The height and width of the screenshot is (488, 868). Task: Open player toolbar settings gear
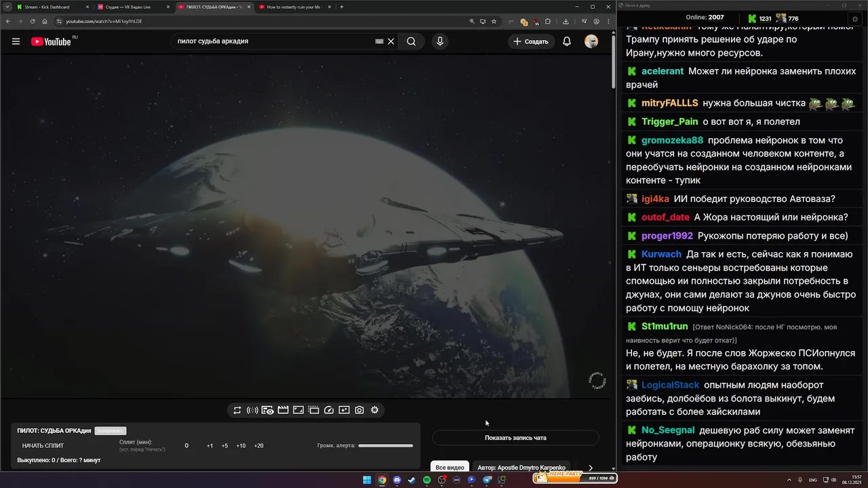374,410
